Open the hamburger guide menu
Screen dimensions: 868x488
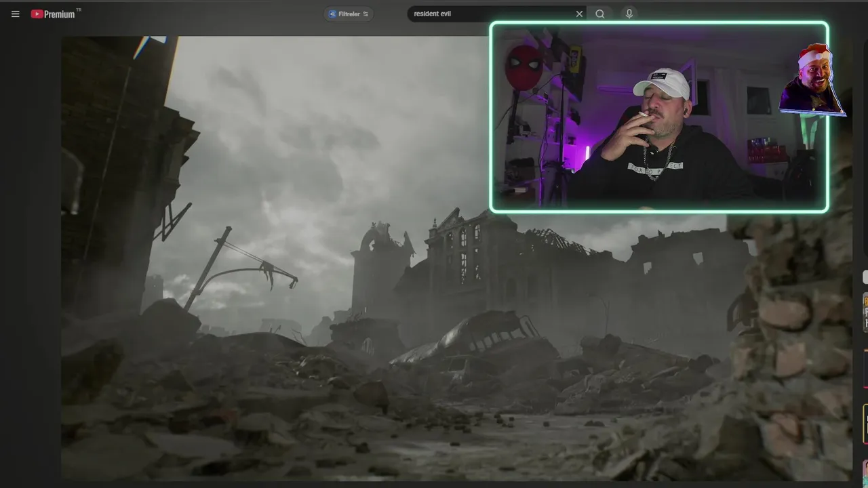(x=15, y=14)
